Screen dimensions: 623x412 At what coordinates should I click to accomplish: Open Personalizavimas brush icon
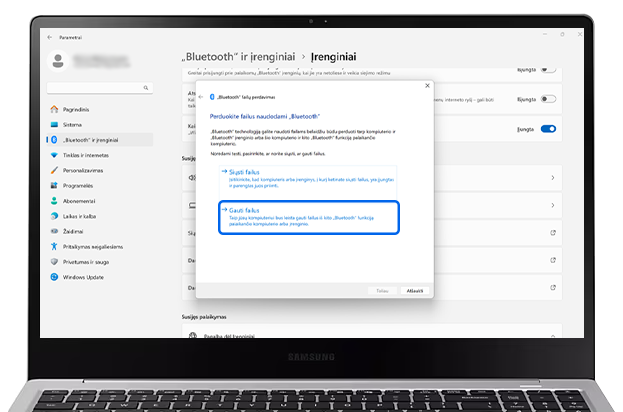coord(55,170)
